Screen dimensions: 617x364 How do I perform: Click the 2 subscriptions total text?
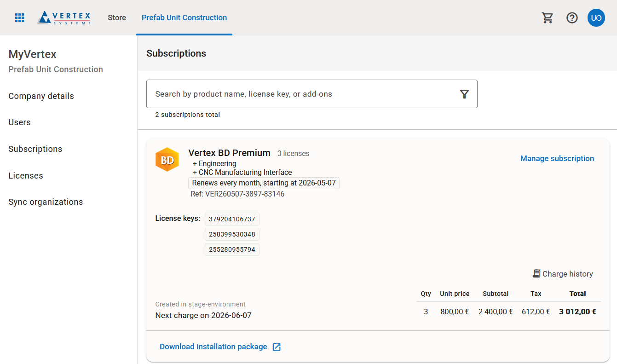coord(188,115)
